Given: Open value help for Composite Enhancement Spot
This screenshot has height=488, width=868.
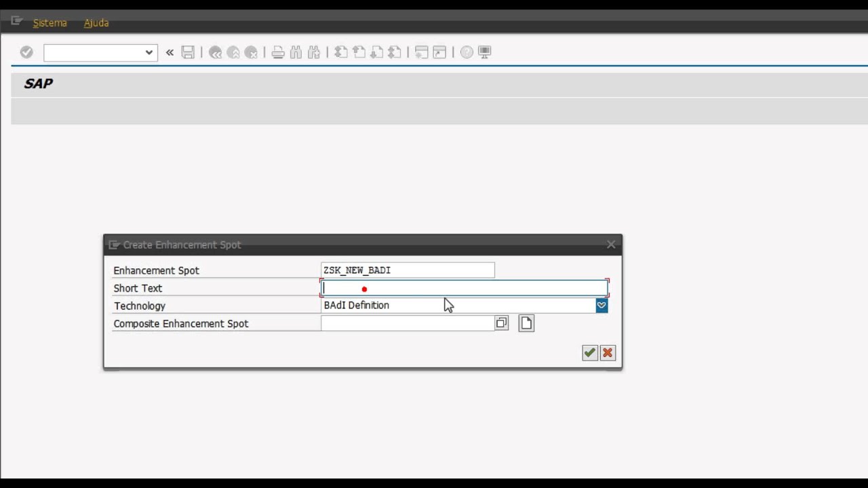Looking at the screenshot, I should coord(502,323).
